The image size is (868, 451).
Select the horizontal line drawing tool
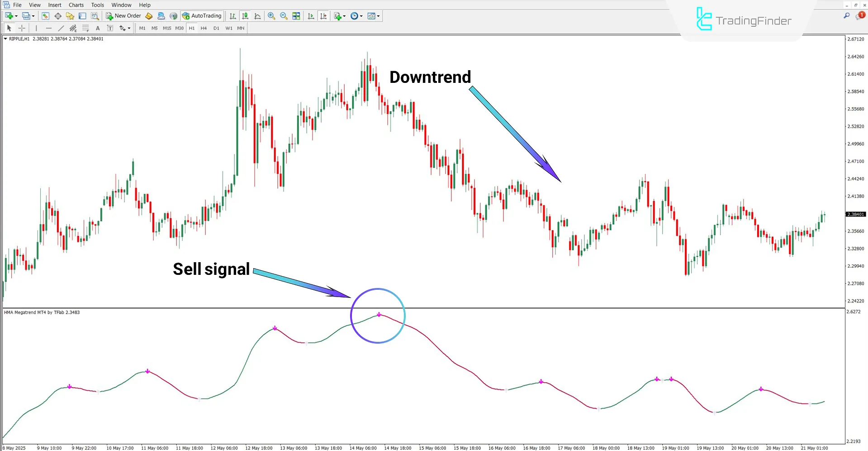click(49, 28)
